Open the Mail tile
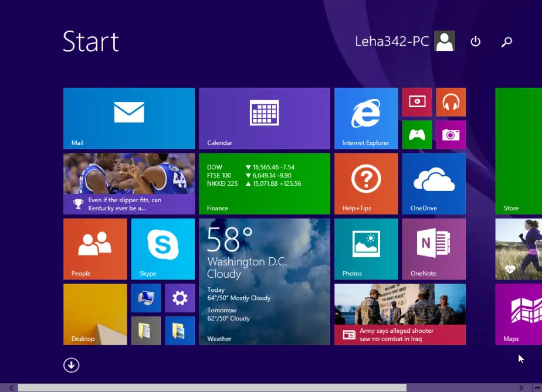The height and width of the screenshot is (392, 542). pos(129,118)
